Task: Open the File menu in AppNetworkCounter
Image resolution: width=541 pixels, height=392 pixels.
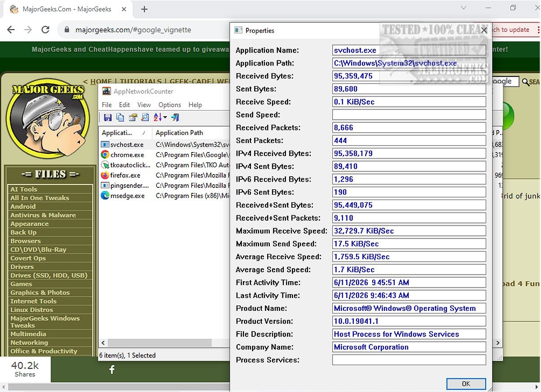Action: click(x=107, y=105)
